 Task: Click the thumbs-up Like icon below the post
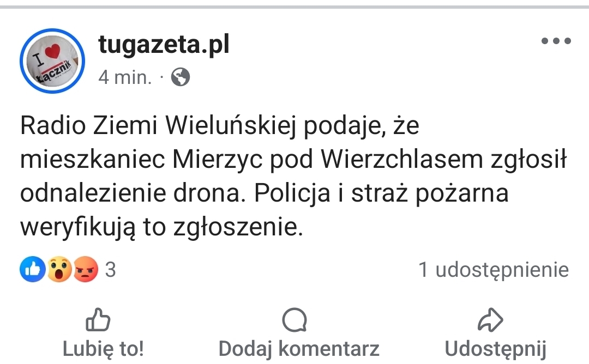[x=98, y=320]
